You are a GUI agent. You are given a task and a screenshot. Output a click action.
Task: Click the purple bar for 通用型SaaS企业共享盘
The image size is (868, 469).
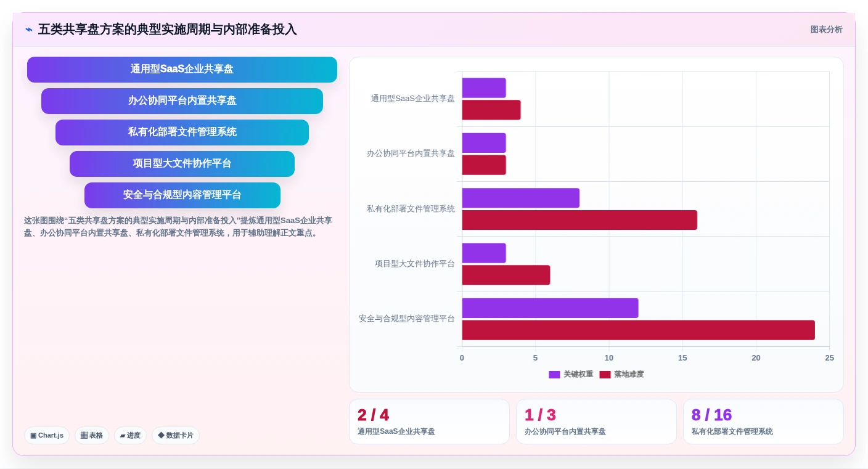coord(484,88)
